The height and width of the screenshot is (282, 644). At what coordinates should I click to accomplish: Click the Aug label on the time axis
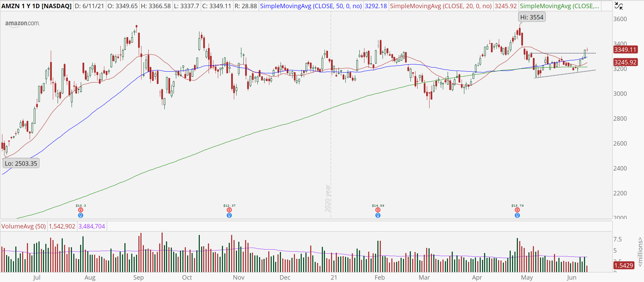pyautogui.click(x=90, y=278)
